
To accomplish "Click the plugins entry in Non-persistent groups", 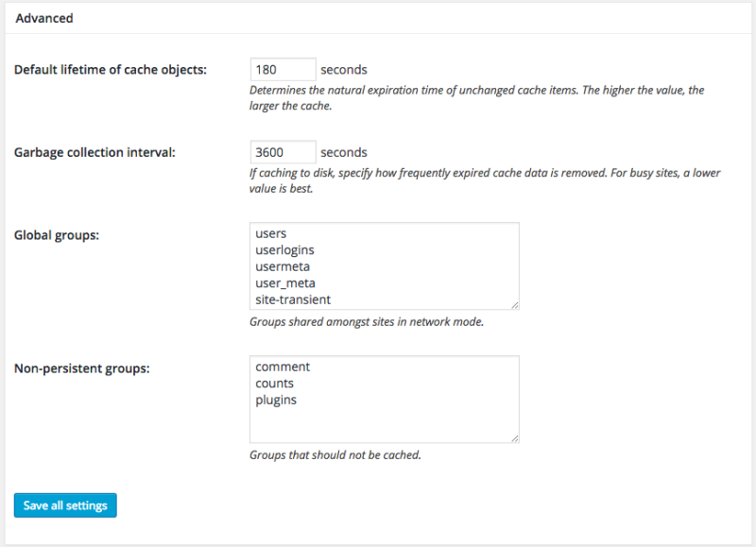I will tap(274, 399).
